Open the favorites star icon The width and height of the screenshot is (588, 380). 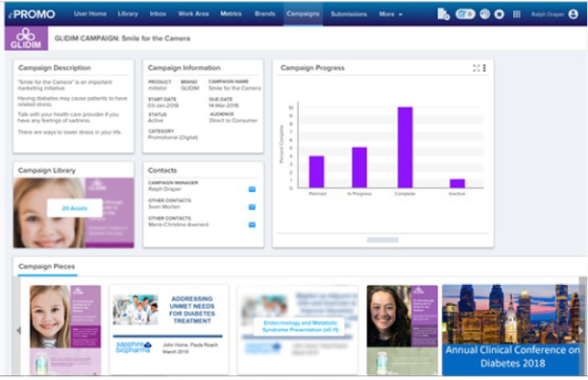(499, 14)
